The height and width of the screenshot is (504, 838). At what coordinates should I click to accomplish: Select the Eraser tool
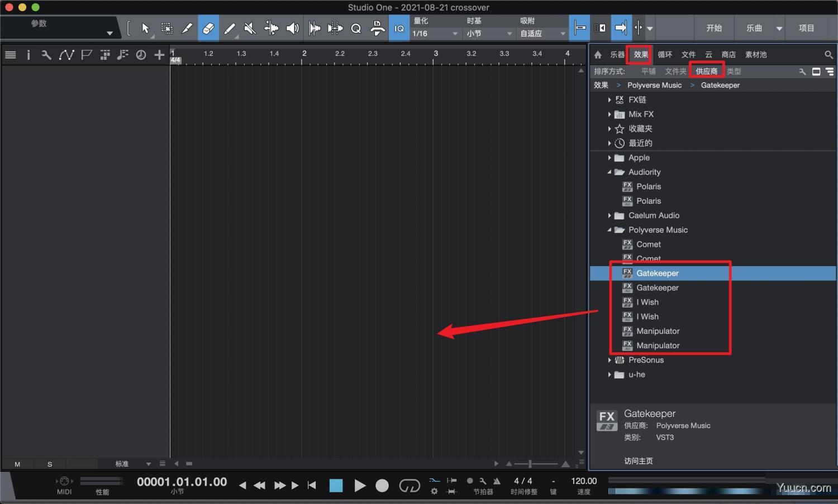[208, 28]
